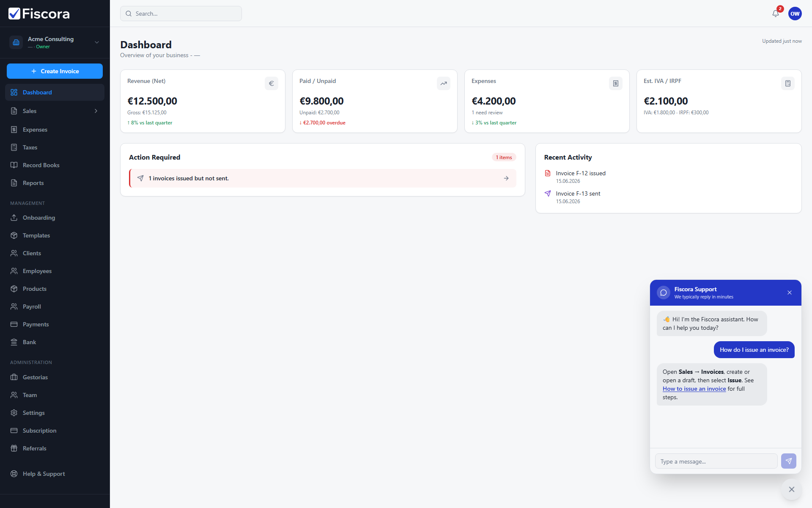Open the arrow on invoices not sent row

(x=506, y=178)
